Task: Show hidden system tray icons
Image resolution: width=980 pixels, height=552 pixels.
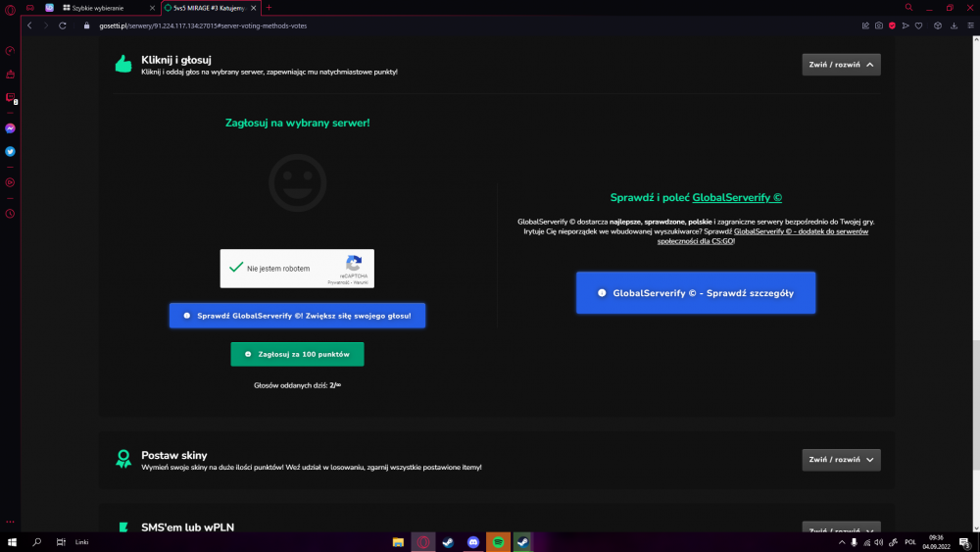Action: coord(842,542)
